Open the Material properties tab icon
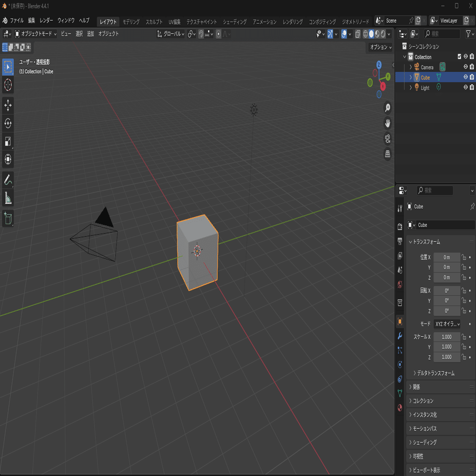Image resolution: width=476 pixels, height=476 pixels. pos(400,408)
